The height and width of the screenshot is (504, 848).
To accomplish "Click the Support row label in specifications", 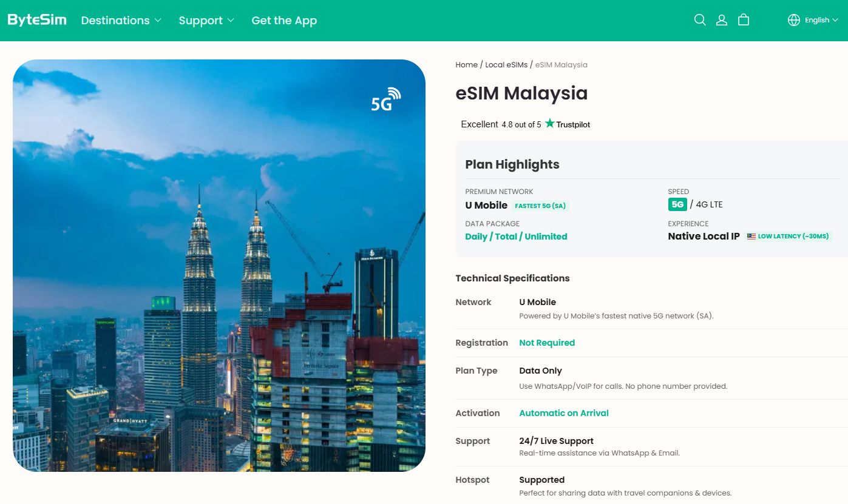I will (x=473, y=441).
